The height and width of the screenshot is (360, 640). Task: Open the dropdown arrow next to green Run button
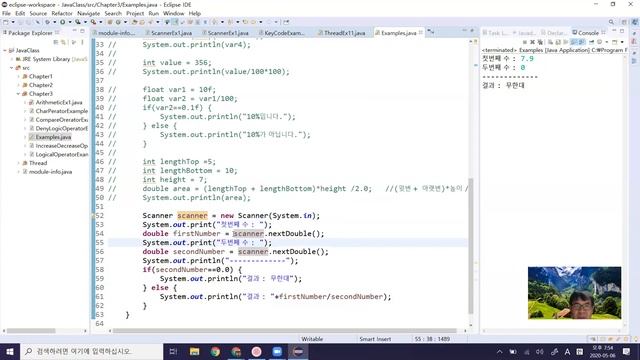(70, 22)
